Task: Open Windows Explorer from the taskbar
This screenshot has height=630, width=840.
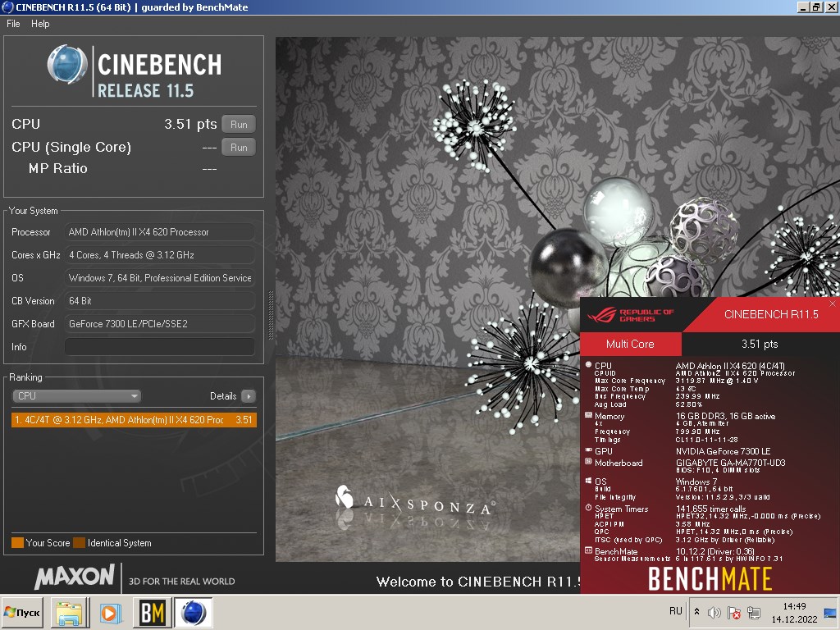Action: pyautogui.click(x=70, y=613)
